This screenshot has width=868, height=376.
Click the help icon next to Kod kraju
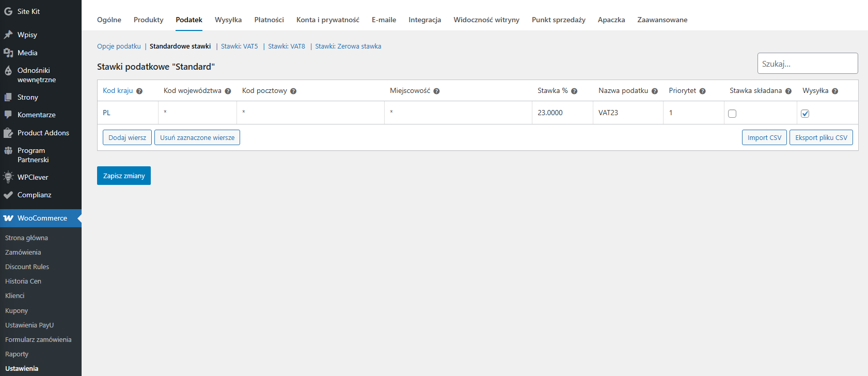139,91
